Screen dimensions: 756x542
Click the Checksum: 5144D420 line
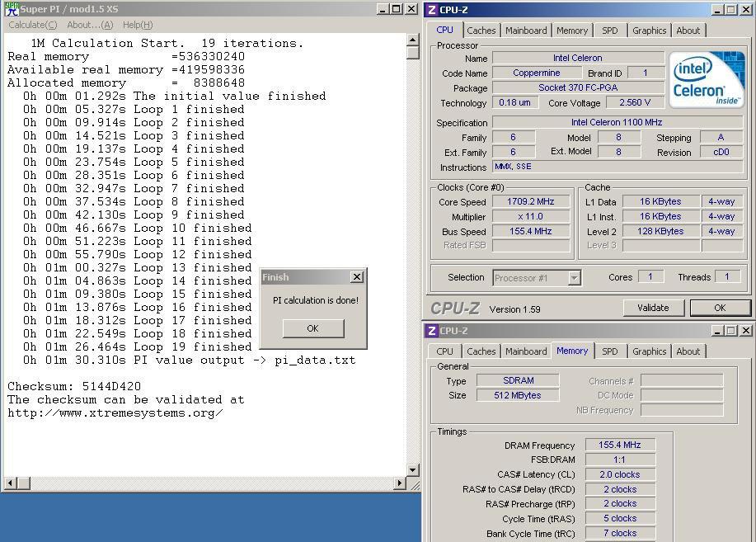(74, 387)
